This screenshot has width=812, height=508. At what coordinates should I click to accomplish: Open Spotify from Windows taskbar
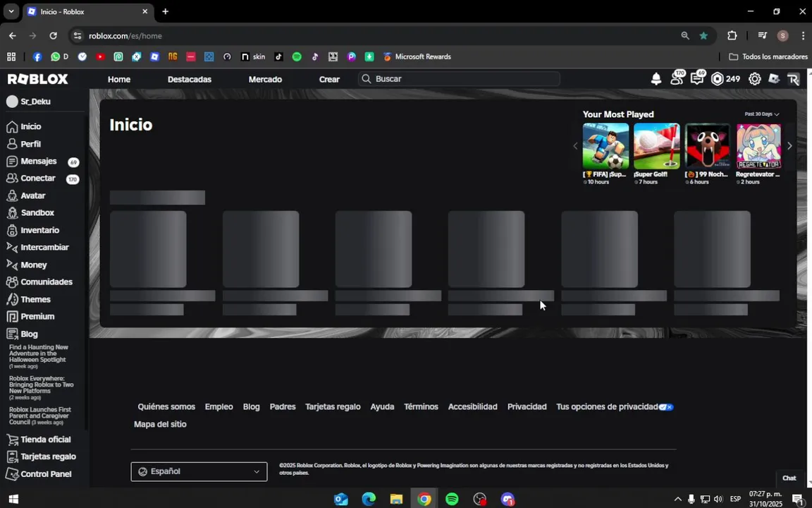coord(452,500)
